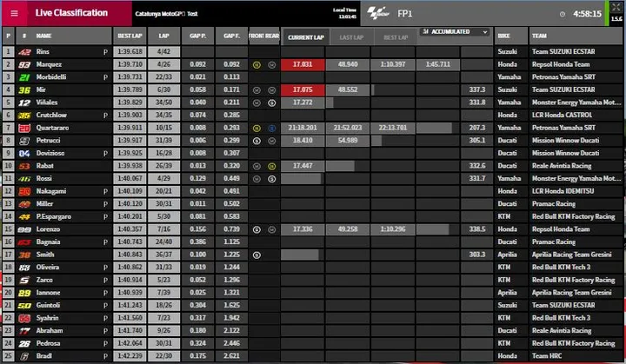Select the Bagnaia row name
Image resolution: width=626 pixels, height=364 pixels.
pyautogui.click(x=48, y=242)
